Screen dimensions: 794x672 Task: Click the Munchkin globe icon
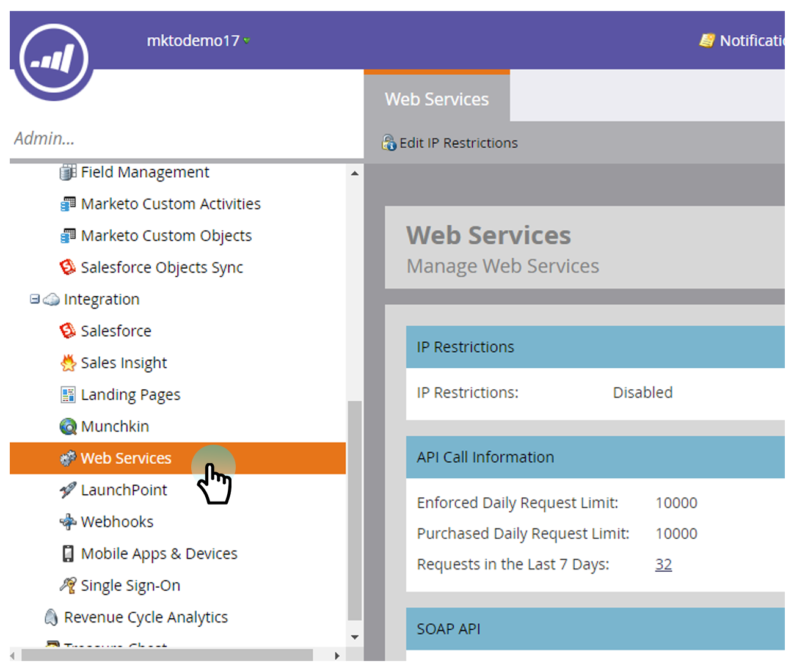(x=68, y=426)
